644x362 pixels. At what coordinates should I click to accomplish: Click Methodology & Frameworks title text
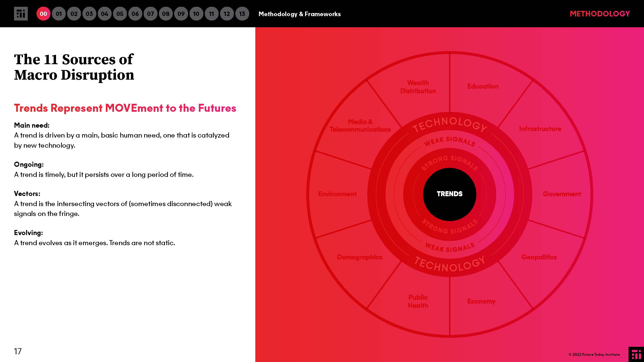coord(299,14)
